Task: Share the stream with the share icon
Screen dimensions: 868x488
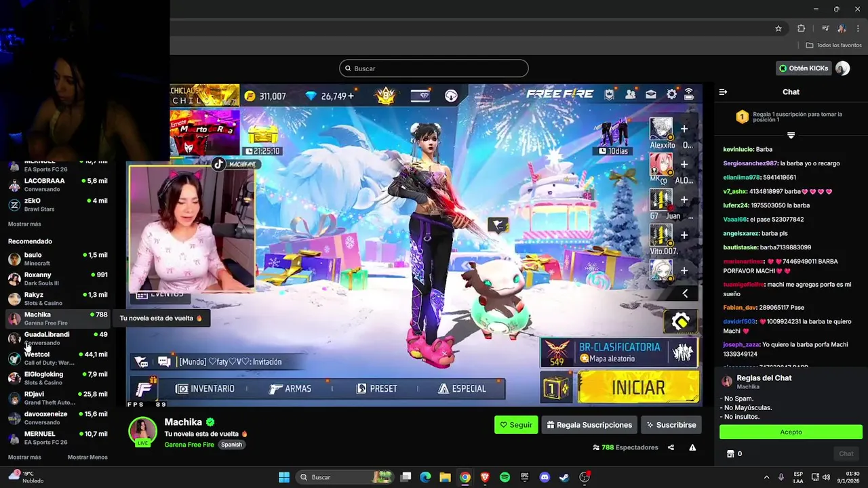Action: pos(671,447)
